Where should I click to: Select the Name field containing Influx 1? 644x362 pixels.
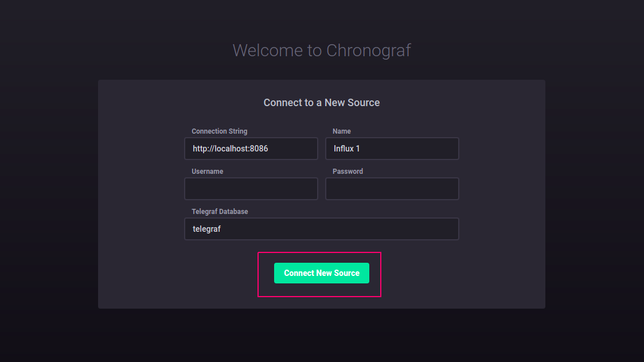coord(392,149)
